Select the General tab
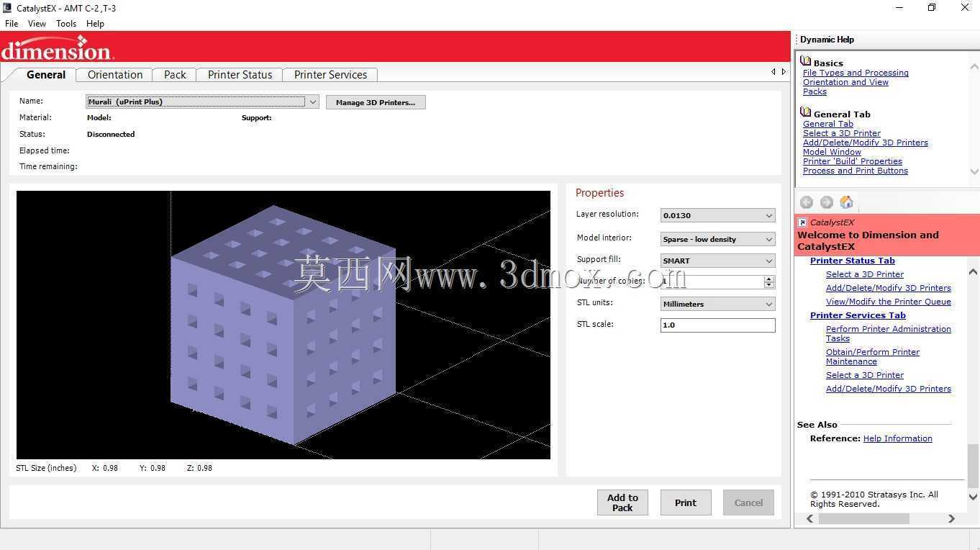Image resolution: width=980 pixels, height=550 pixels. tap(46, 75)
